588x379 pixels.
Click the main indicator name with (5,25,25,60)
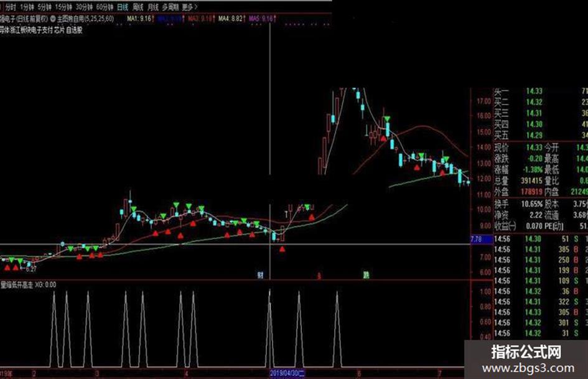pyautogui.click(x=85, y=19)
